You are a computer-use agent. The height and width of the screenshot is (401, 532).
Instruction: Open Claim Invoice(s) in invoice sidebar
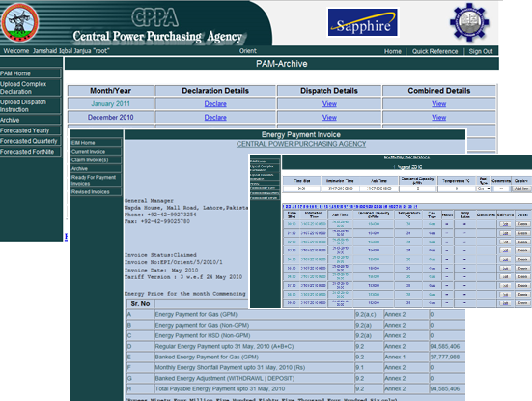pos(96,160)
